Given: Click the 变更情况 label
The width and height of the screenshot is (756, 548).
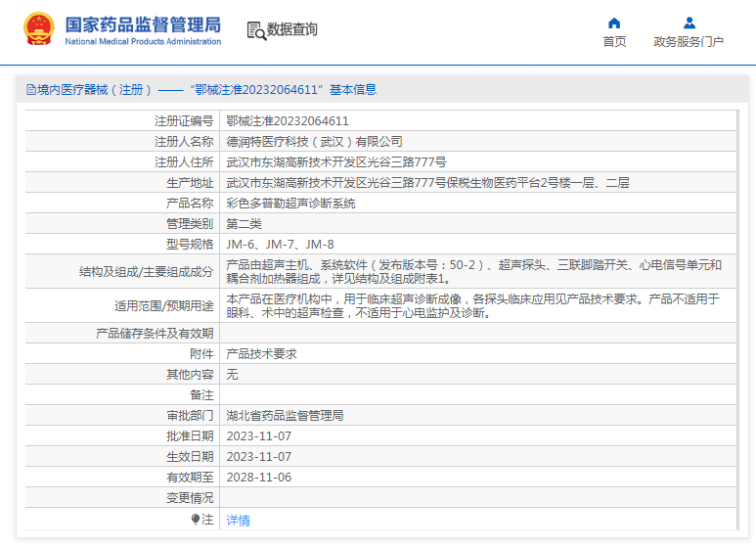Looking at the screenshot, I should tap(190, 498).
